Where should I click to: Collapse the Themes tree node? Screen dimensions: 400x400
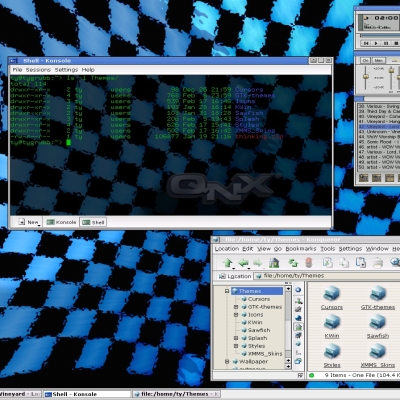point(227,291)
